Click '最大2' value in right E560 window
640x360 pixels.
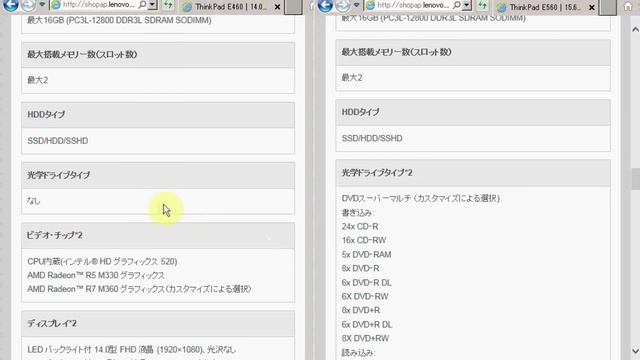pos(352,78)
